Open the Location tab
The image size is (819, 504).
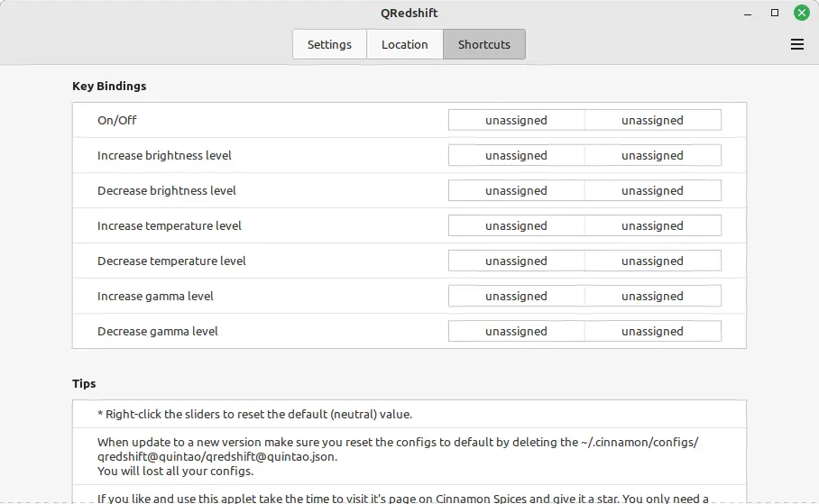click(404, 44)
